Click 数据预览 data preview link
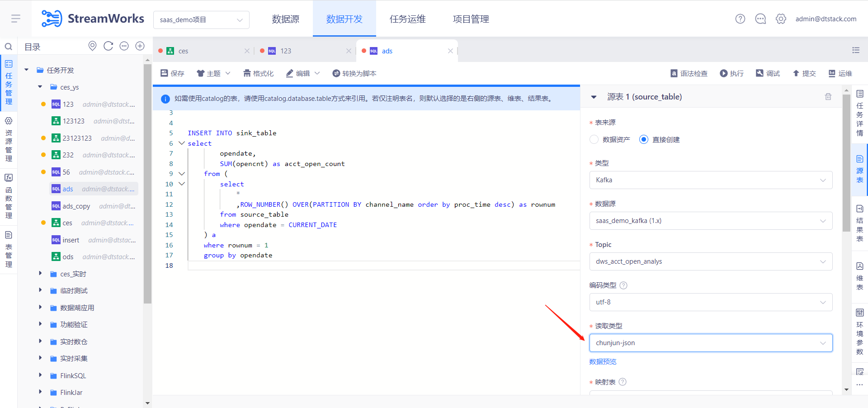 point(603,361)
